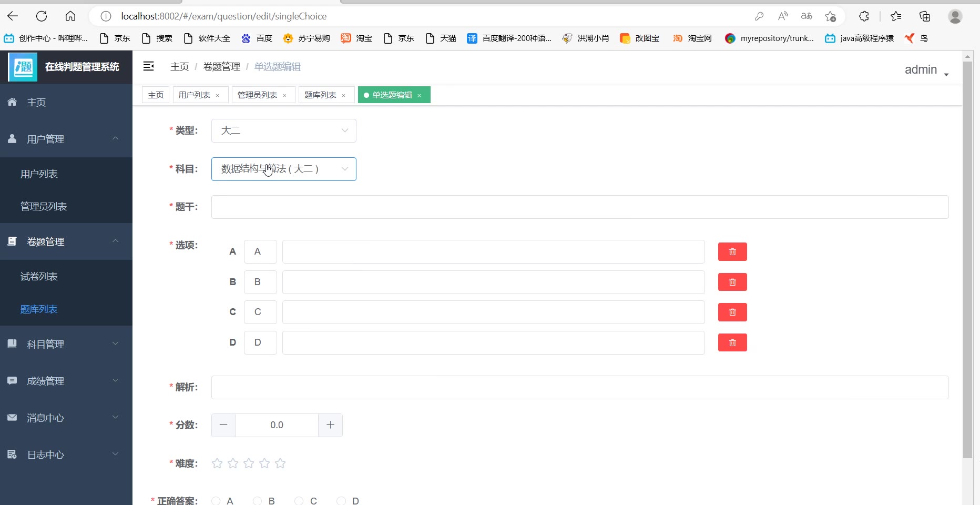Close the 管理员列表 tab

[x=284, y=95]
